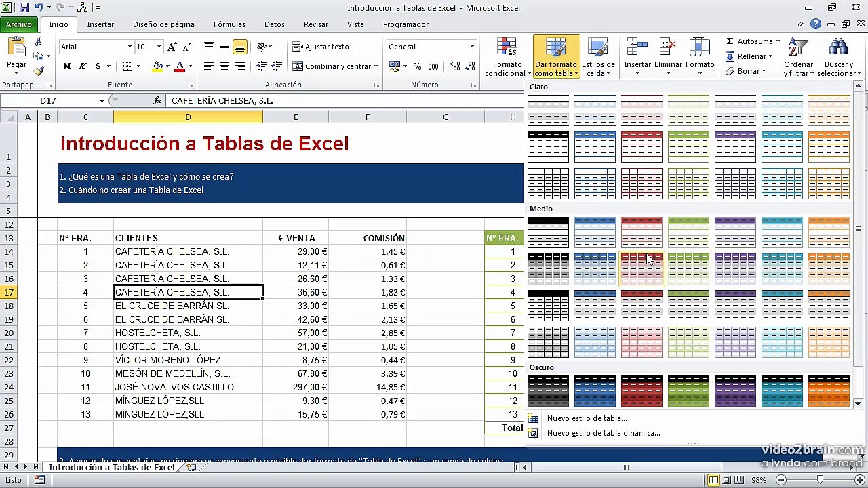This screenshot has height=488, width=868.
Task: Open Formato condicional menu
Action: 508,58
